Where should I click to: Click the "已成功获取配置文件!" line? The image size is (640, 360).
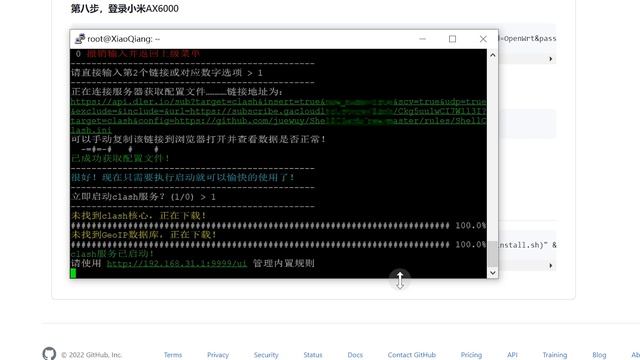tap(120, 158)
